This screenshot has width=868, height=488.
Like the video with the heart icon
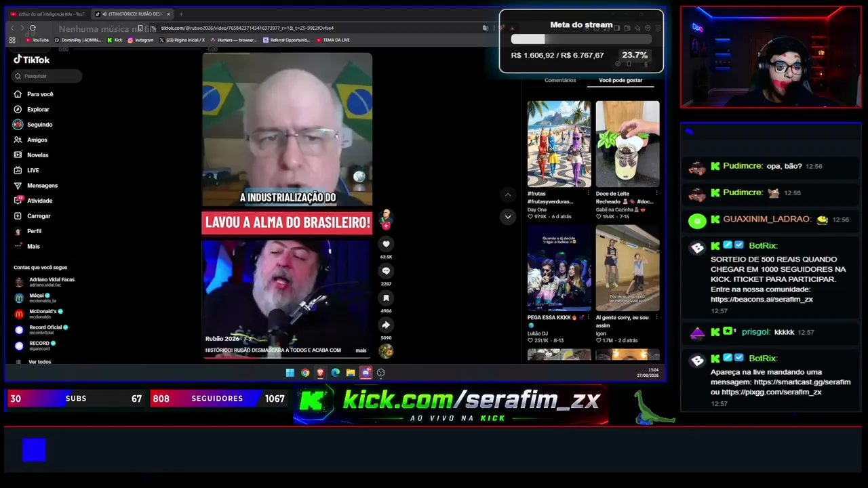[386, 244]
